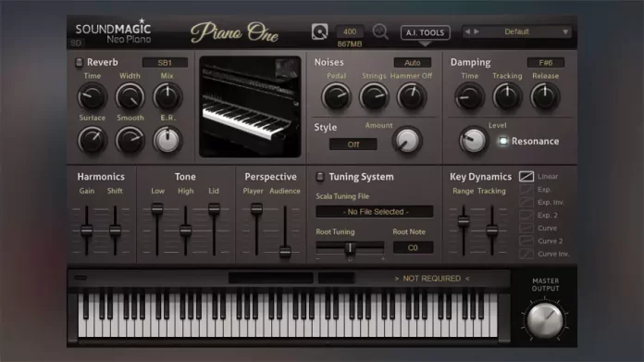
Task: Click the Damping Tracking knob
Action: [507, 97]
